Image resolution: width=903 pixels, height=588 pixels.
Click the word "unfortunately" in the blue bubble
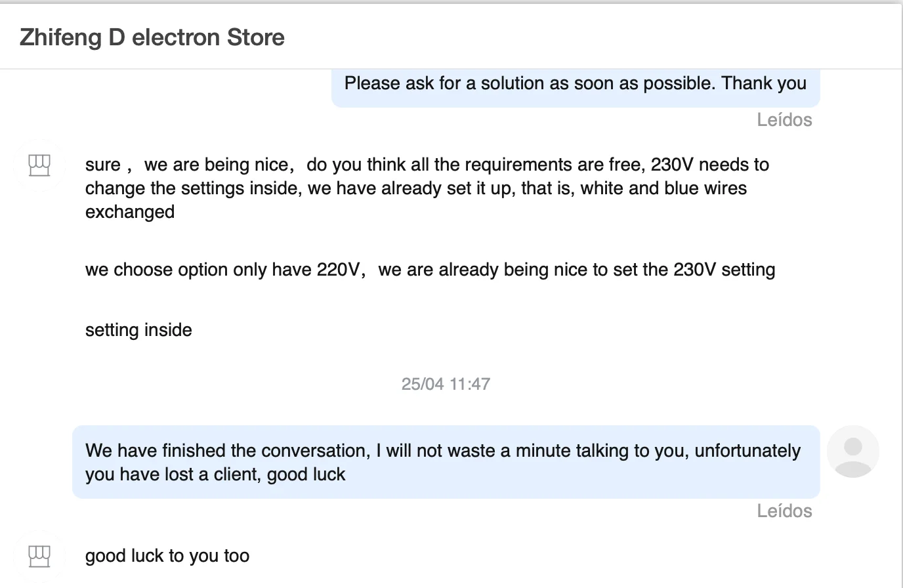pos(747,451)
